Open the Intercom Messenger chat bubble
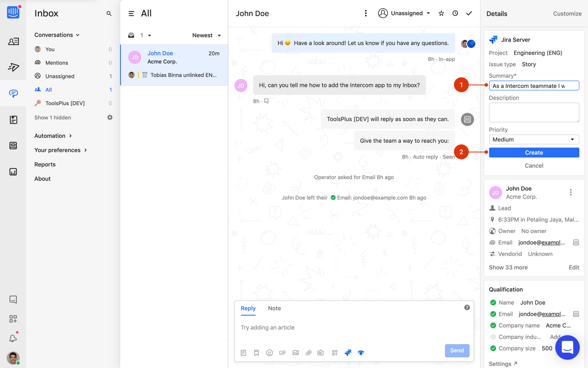 tap(567, 347)
